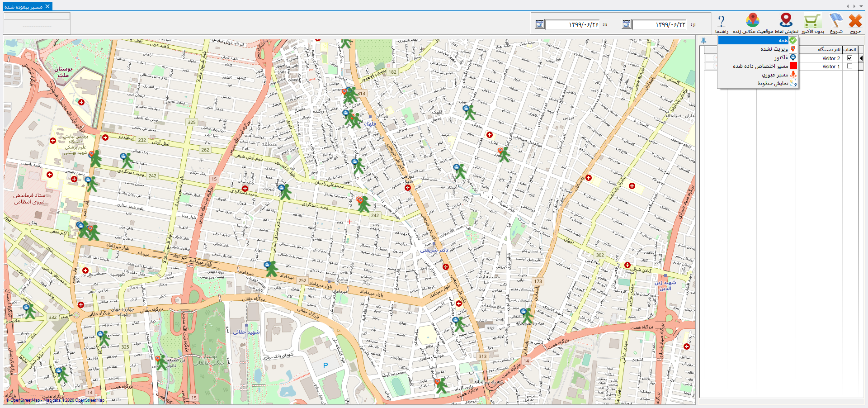Click the 'تا' end date input field
The width and height of the screenshot is (868, 408).
coord(572,24)
